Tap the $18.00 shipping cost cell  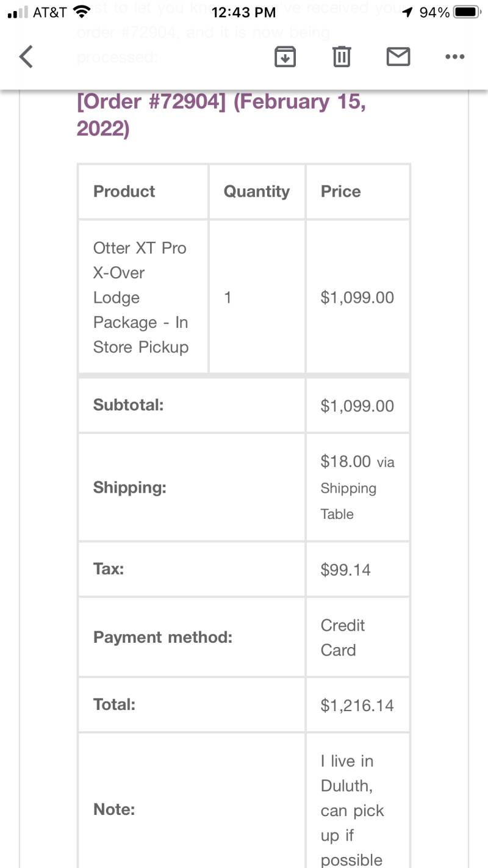tap(357, 487)
